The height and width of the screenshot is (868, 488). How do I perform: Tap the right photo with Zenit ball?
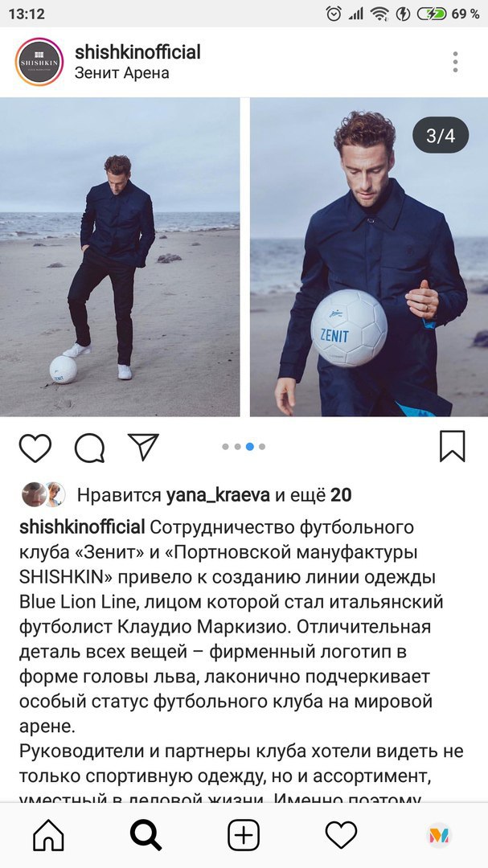(369, 257)
